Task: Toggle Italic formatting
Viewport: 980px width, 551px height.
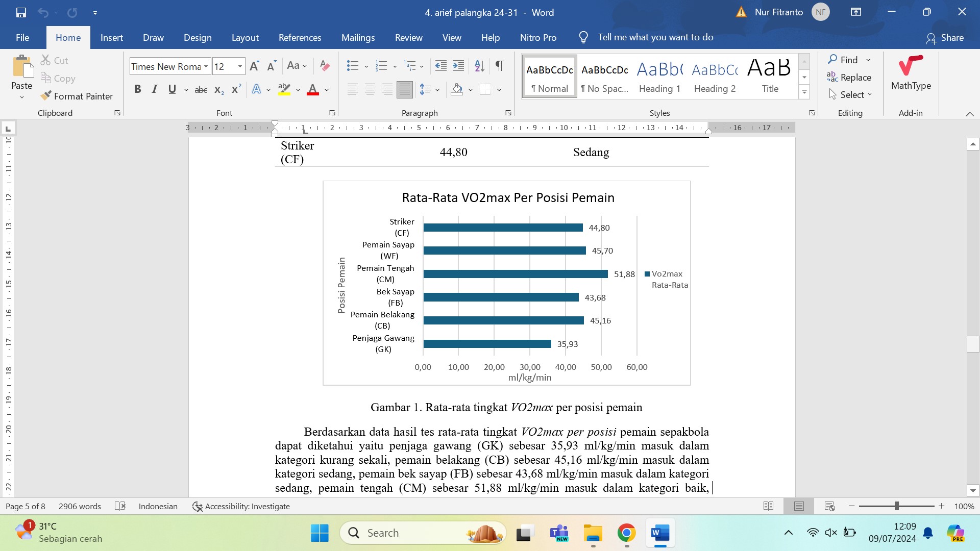Action: (x=155, y=90)
